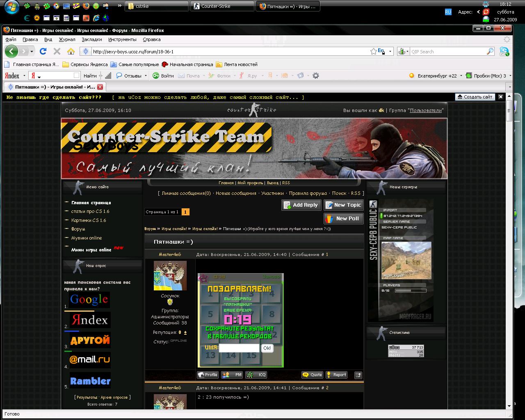
Task: Open the Правка menu
Action: [30, 39]
